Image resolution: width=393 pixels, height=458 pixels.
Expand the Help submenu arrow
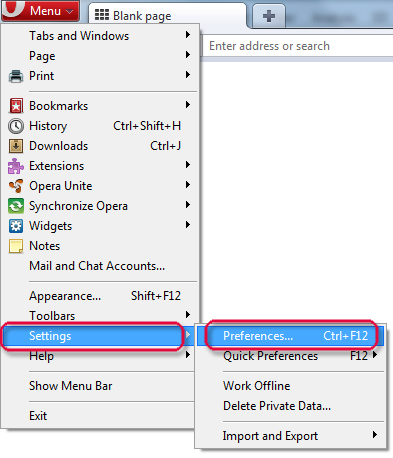tap(188, 355)
